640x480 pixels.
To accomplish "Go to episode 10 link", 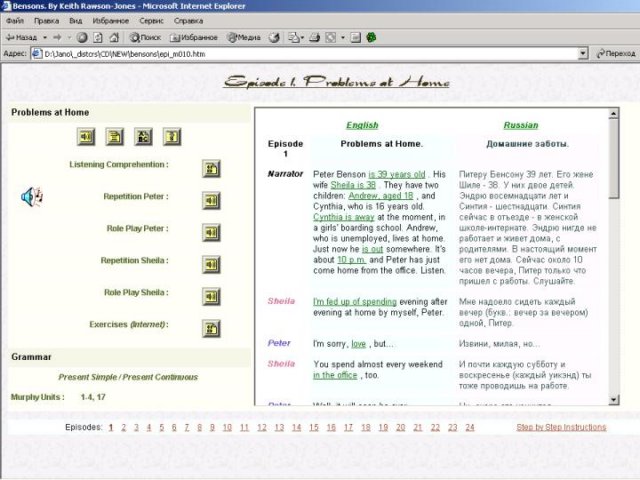I will pyautogui.click(x=227, y=427).
